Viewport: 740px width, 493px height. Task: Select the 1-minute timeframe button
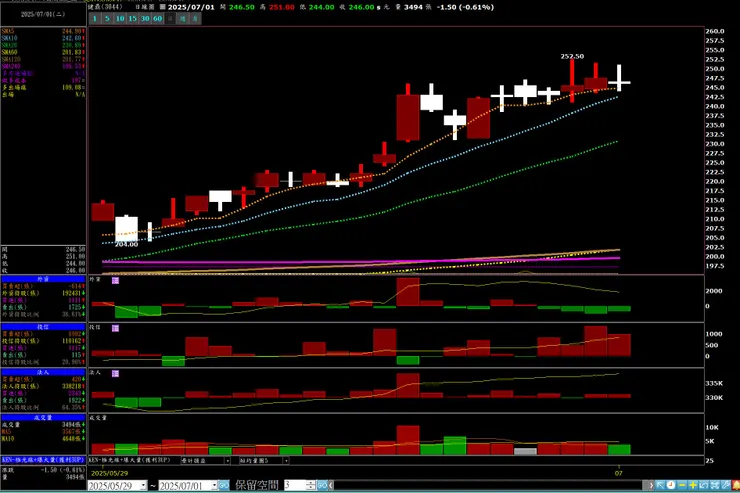[x=94, y=18]
